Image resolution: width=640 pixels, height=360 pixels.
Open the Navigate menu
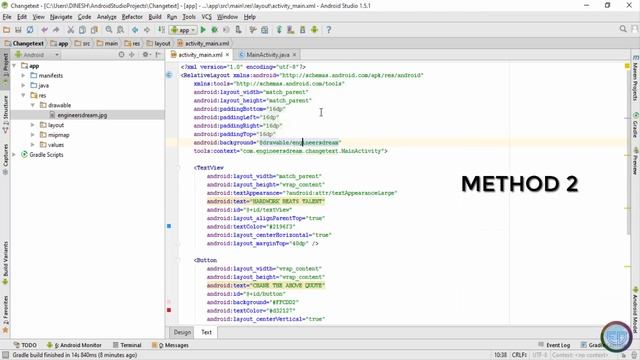[61, 17]
